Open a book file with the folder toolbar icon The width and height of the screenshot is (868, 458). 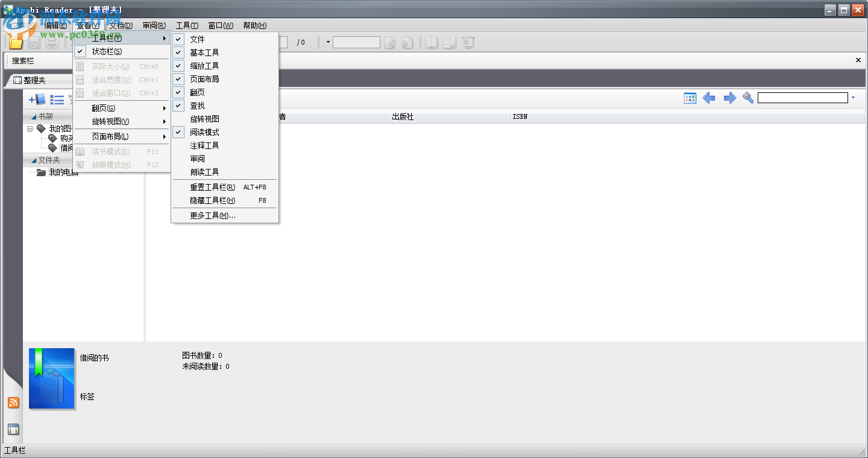[15, 42]
